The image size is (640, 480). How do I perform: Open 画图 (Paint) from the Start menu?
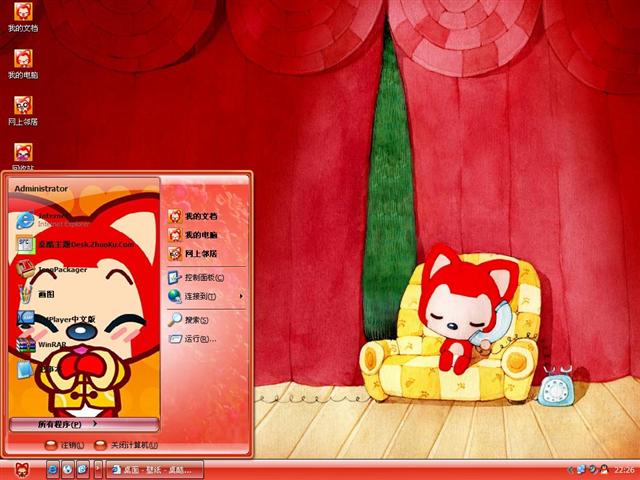click(x=36, y=294)
